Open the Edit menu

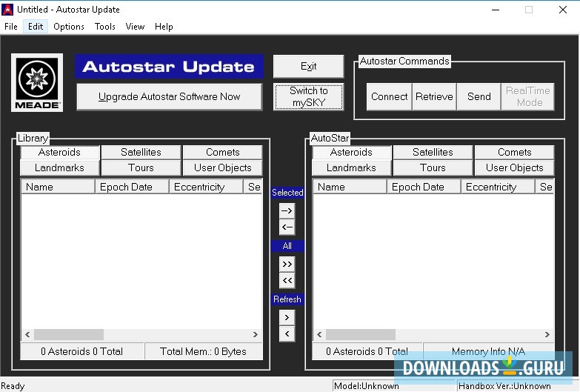[36, 27]
